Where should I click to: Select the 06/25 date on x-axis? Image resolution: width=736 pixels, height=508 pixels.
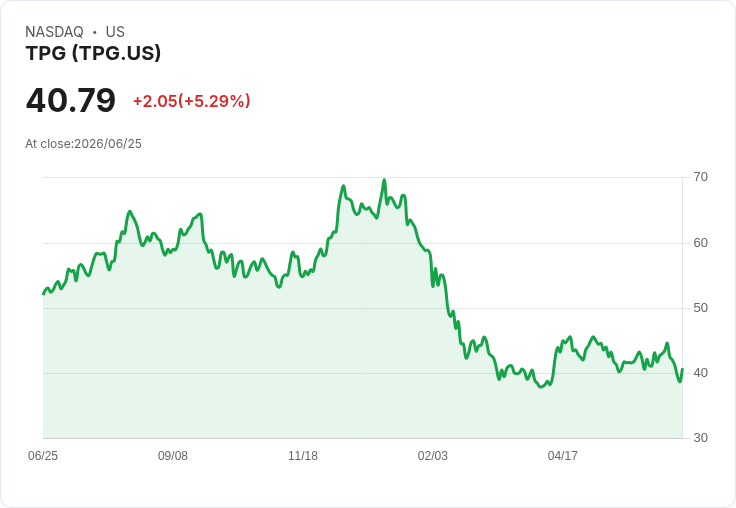click(x=43, y=456)
